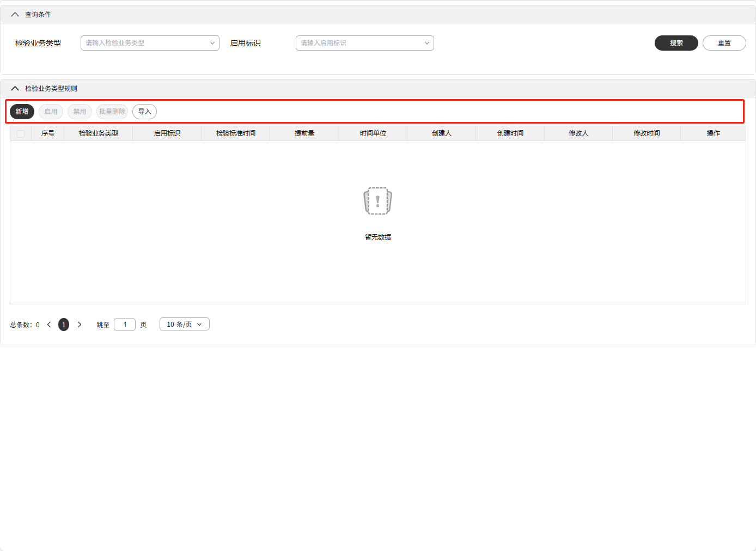The height and width of the screenshot is (551, 756).
Task: Click the 跳至 page number input
Action: tap(125, 325)
